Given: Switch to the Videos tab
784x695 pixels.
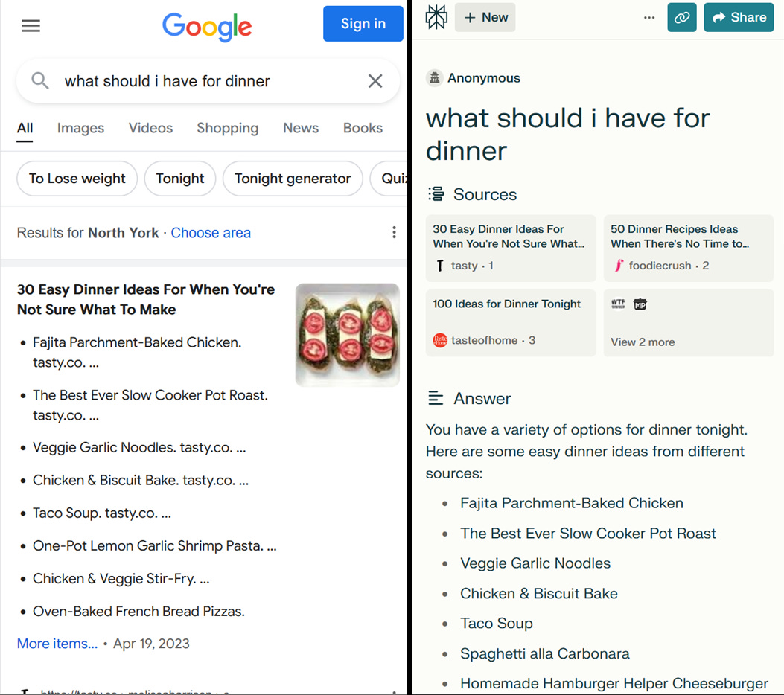Looking at the screenshot, I should (150, 129).
